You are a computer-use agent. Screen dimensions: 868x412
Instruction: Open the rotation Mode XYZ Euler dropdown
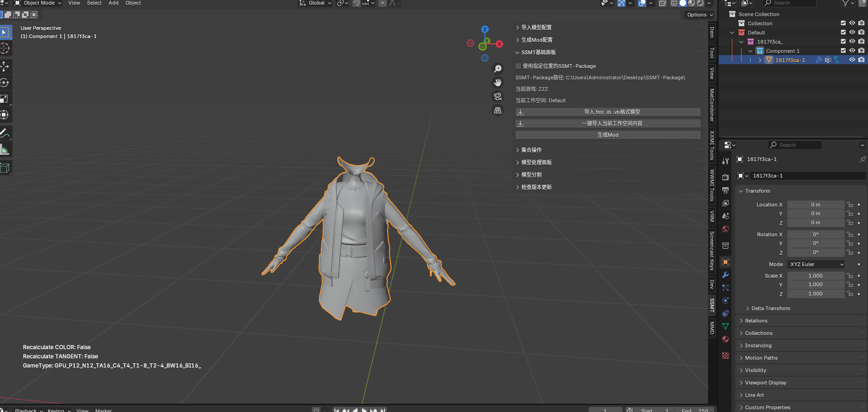click(816, 264)
